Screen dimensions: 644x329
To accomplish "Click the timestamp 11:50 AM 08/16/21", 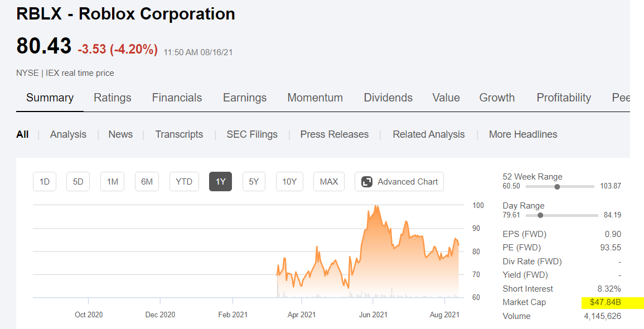I will point(198,52).
